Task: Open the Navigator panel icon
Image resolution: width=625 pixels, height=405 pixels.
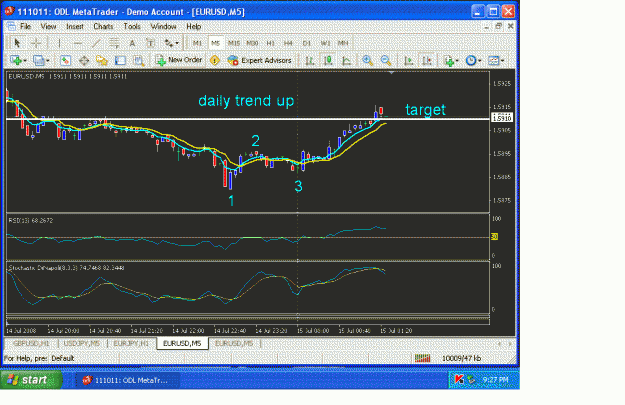Action: coord(102,61)
